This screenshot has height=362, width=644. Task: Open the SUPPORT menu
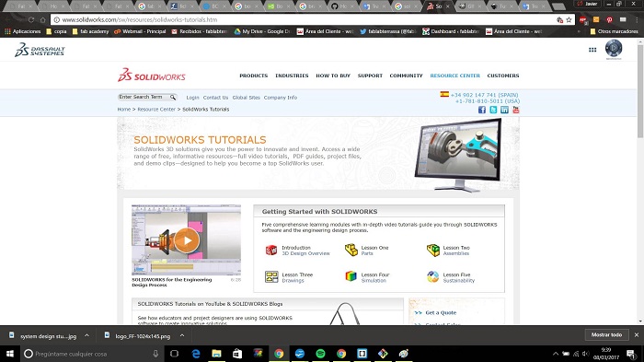pos(370,76)
